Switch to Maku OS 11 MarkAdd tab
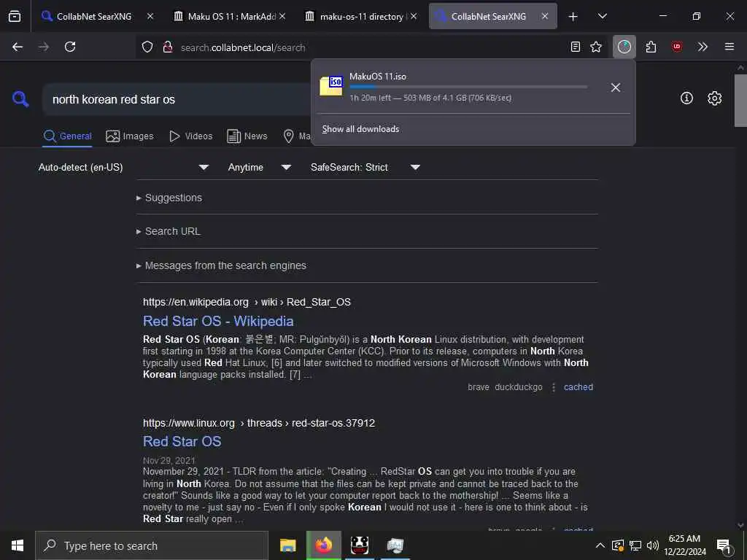 tap(231, 16)
